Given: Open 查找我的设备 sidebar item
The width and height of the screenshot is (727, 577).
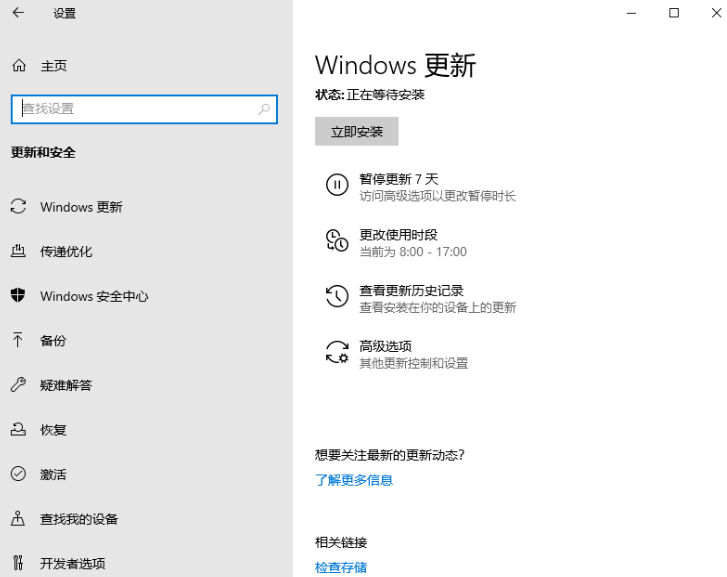Looking at the screenshot, I should point(79,519).
